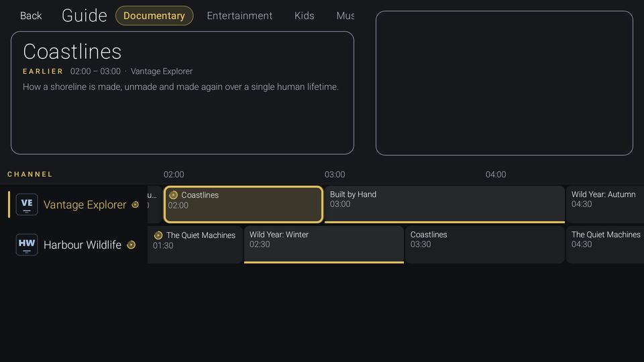
Task: Click the CHANNEL column header
Action: (30, 174)
